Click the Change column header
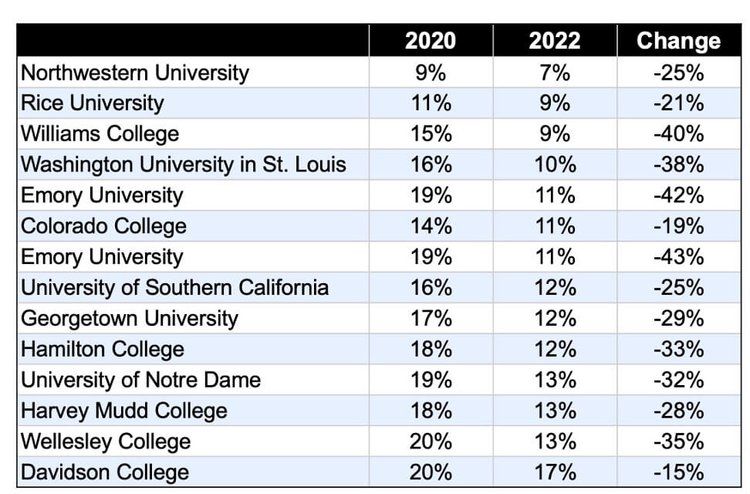750x494 pixels. point(679,41)
